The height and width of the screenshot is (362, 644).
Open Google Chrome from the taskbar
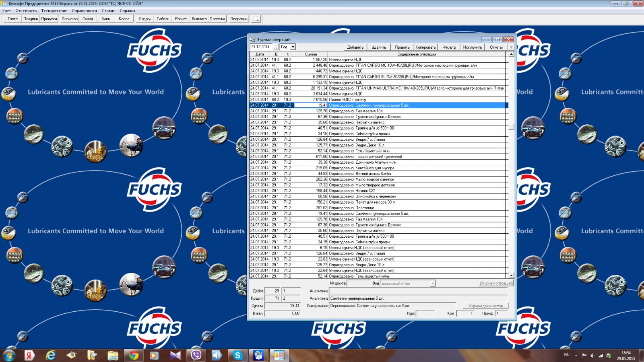[x=134, y=355]
